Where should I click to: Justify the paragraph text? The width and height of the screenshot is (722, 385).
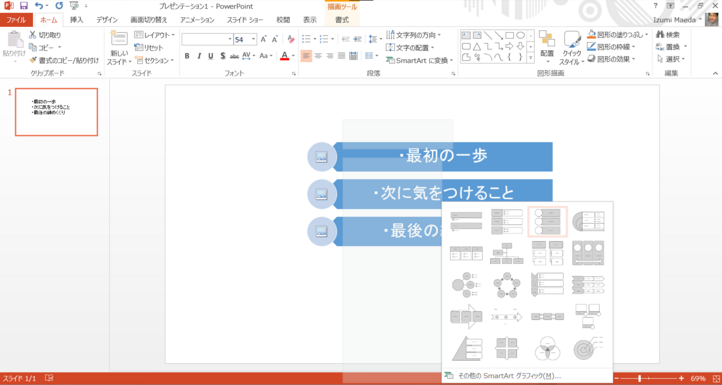(x=341, y=56)
